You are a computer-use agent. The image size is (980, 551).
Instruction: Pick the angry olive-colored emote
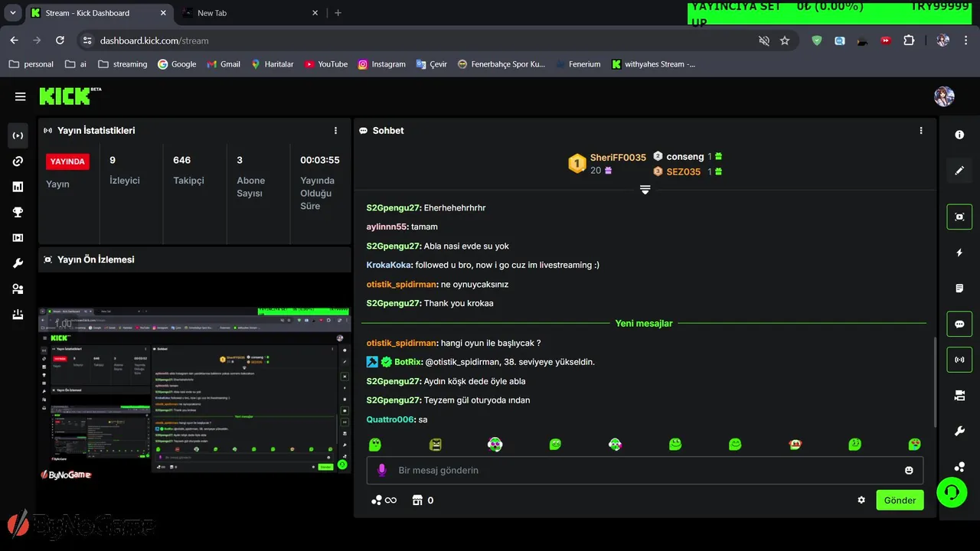[x=435, y=444]
